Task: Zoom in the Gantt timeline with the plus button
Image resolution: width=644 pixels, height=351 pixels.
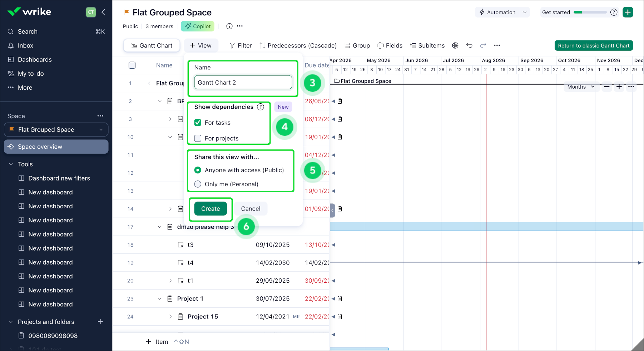Action: (x=619, y=87)
